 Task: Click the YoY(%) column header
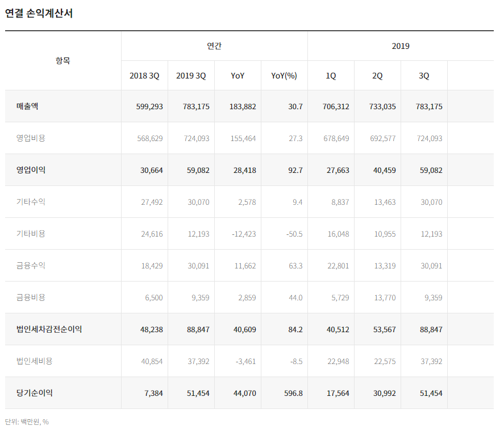[284, 76]
